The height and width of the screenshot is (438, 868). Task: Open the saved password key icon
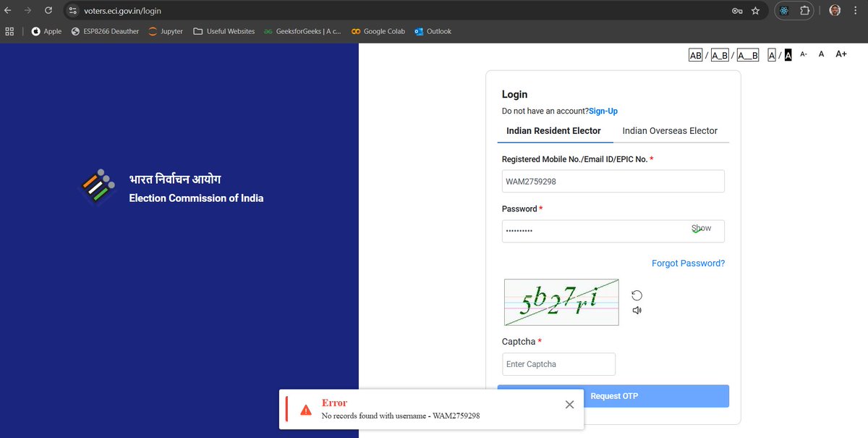[736, 11]
